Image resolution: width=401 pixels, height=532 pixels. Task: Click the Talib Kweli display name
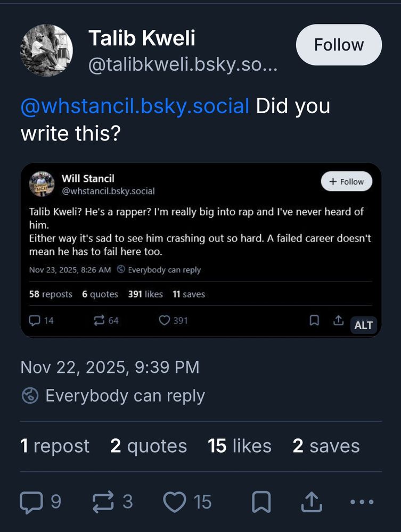(142, 38)
